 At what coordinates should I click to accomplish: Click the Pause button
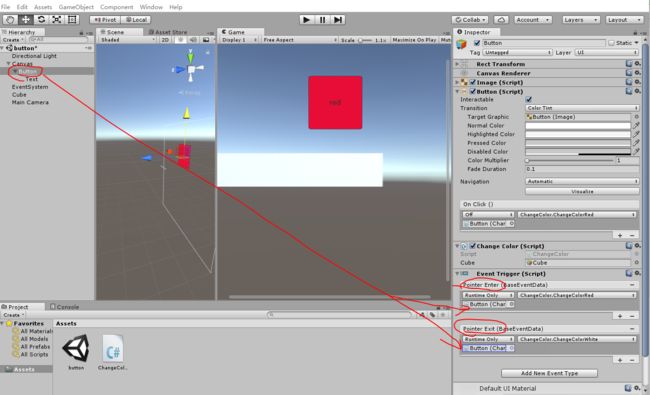click(x=322, y=19)
